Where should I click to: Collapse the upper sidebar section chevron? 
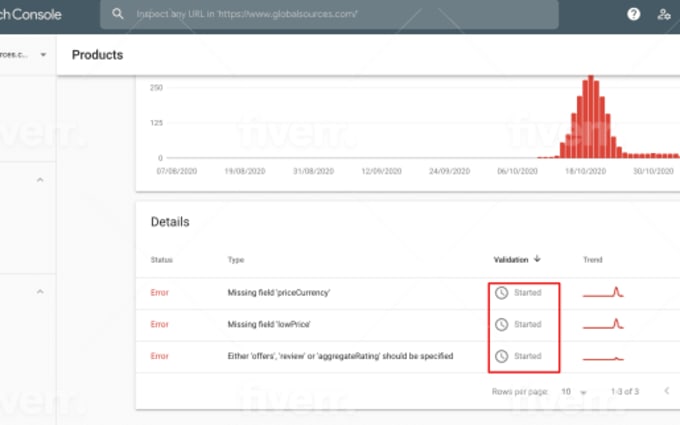40,180
